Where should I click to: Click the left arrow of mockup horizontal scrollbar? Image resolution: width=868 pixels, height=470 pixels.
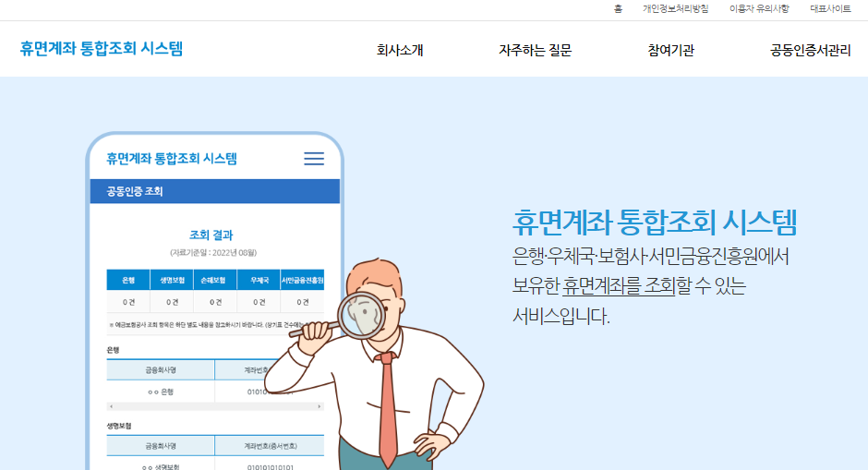click(111, 406)
